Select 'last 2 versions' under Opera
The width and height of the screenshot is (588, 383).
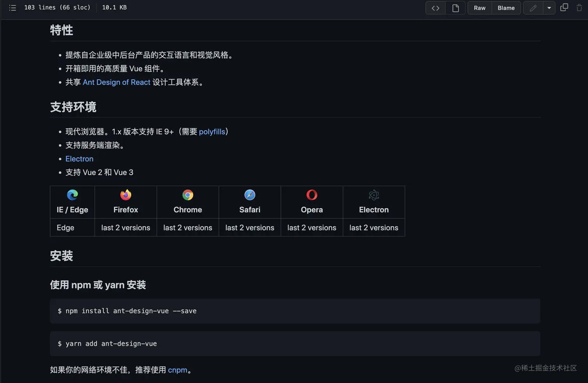point(312,227)
